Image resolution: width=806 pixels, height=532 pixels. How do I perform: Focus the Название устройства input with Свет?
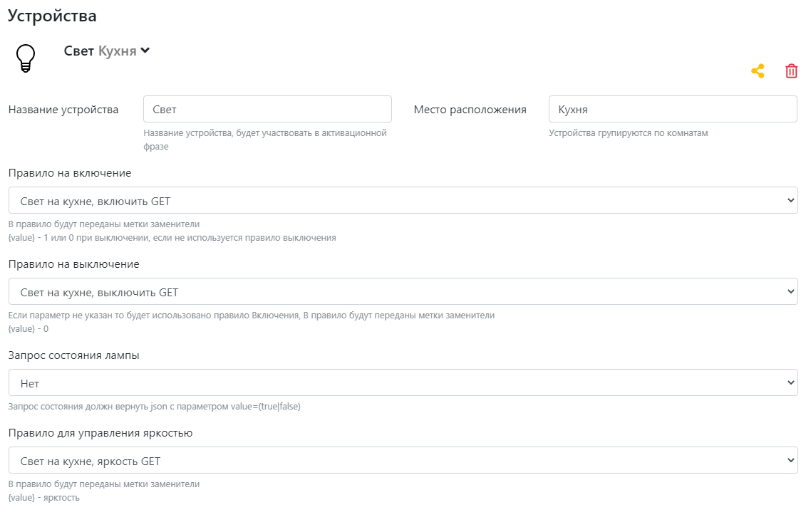click(267, 110)
